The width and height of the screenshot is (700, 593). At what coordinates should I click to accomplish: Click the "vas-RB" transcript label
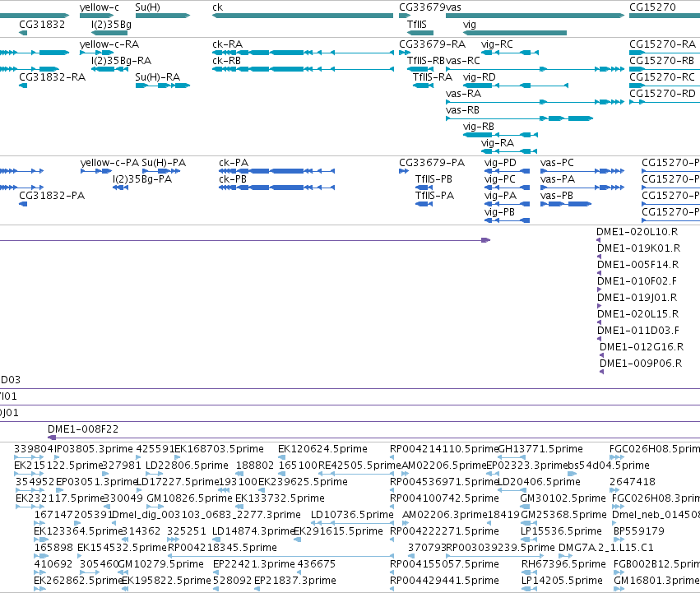[x=462, y=110]
